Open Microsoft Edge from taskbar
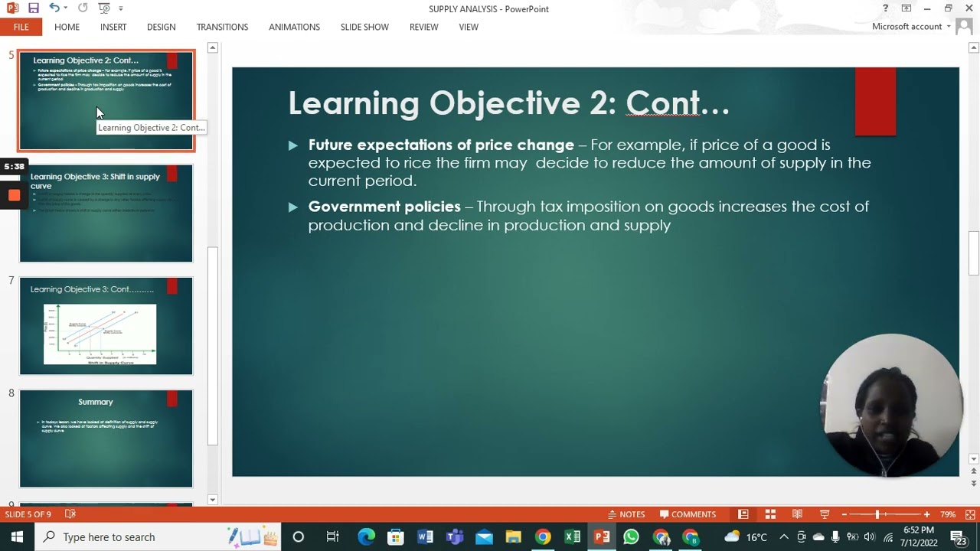The height and width of the screenshot is (551, 980). [366, 536]
